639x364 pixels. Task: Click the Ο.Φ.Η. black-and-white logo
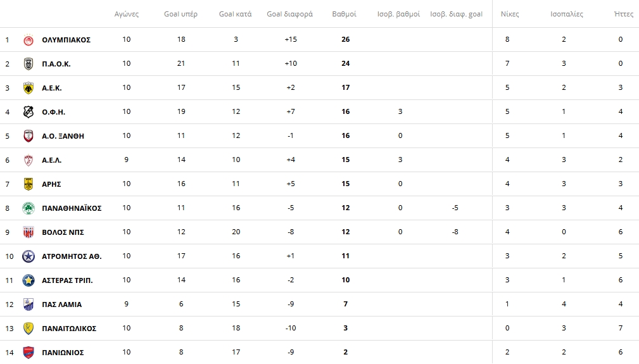tap(28, 112)
